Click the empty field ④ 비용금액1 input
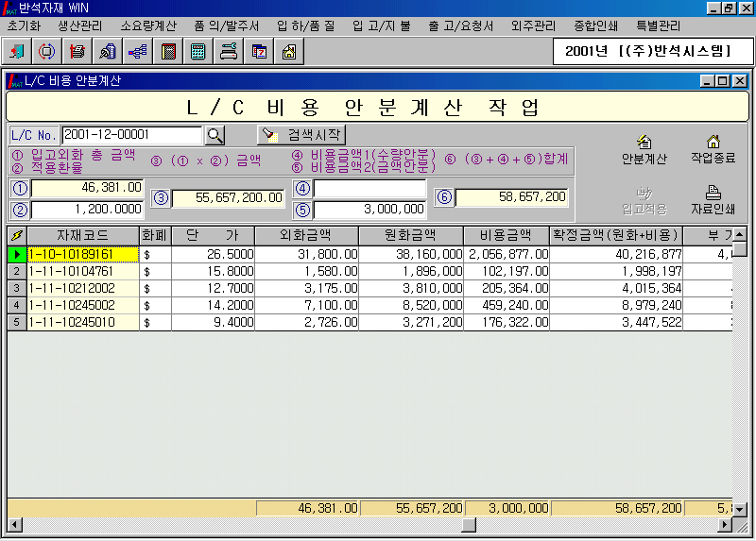 click(369, 189)
